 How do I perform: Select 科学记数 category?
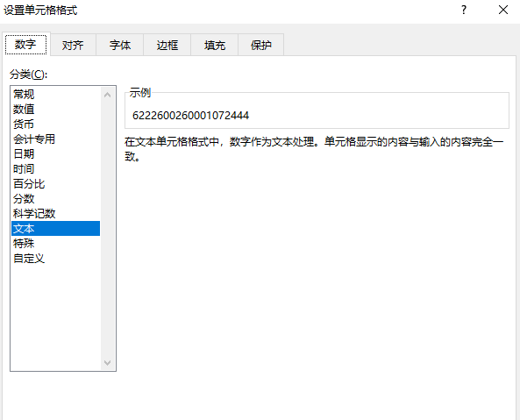point(56,213)
